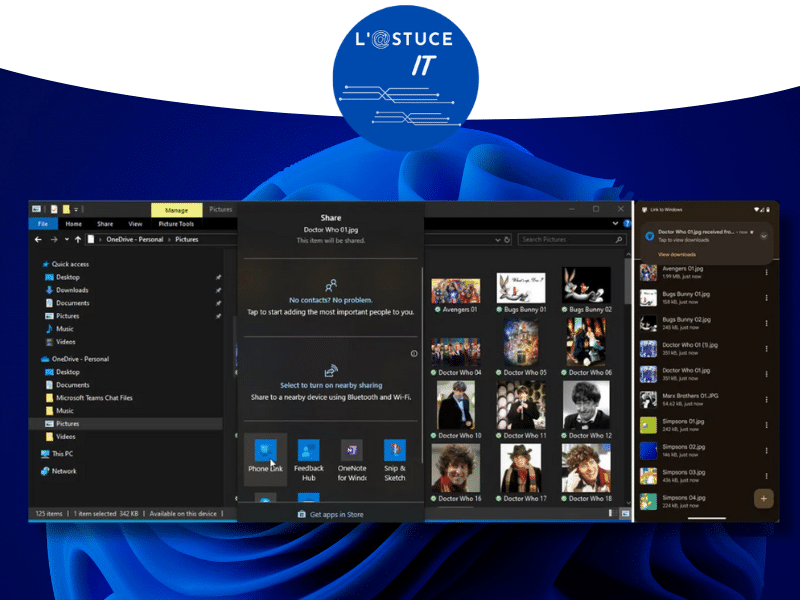This screenshot has width=800, height=600.
Task: Open Music under Quick access
Action: (x=60, y=329)
